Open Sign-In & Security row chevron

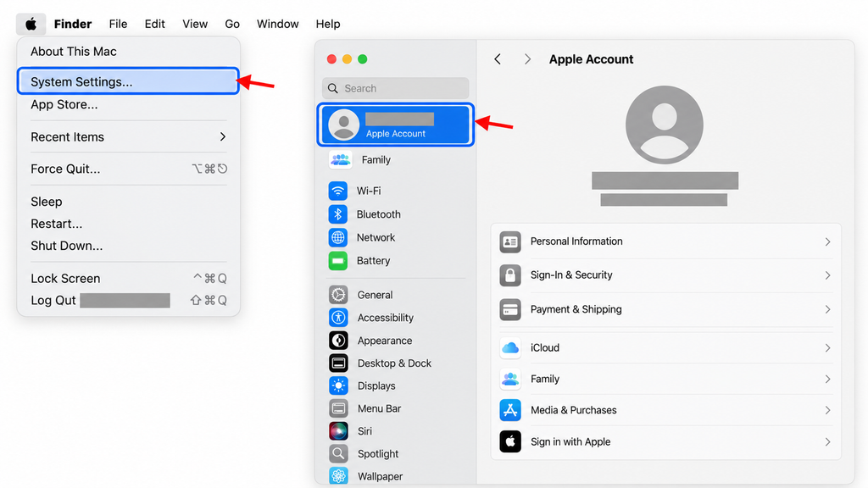(827, 275)
